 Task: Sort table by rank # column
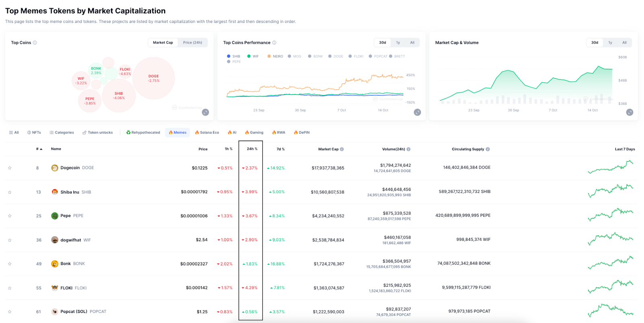point(39,149)
